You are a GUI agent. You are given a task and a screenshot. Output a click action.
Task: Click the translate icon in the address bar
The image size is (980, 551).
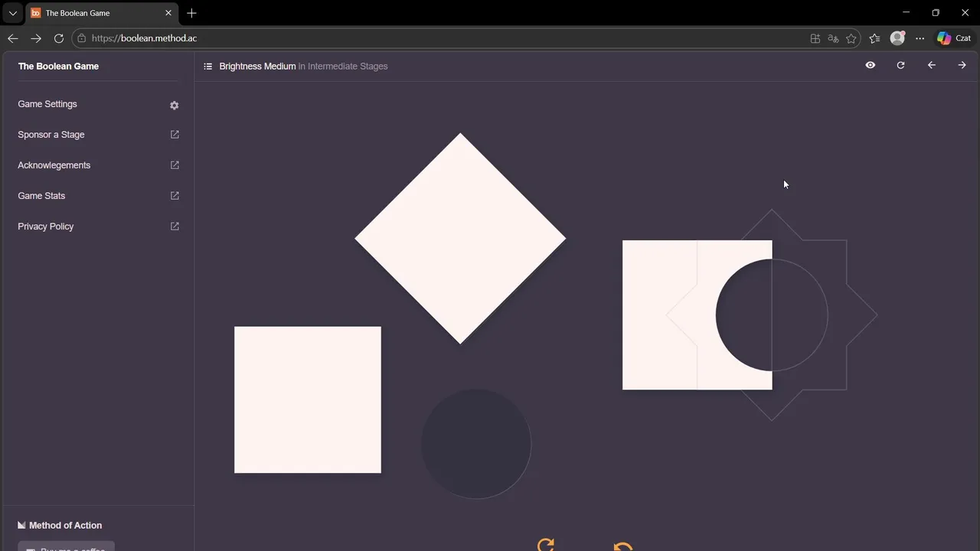[x=833, y=38]
